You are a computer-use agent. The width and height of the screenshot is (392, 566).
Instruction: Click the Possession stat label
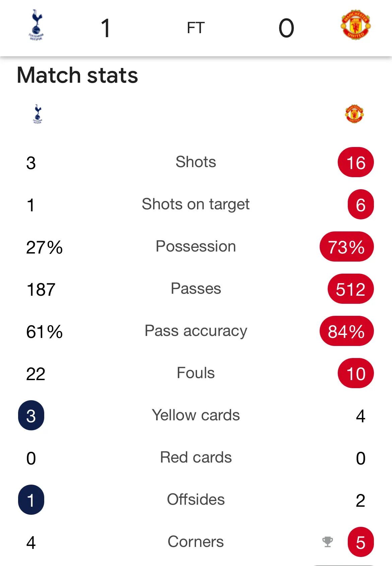(196, 246)
